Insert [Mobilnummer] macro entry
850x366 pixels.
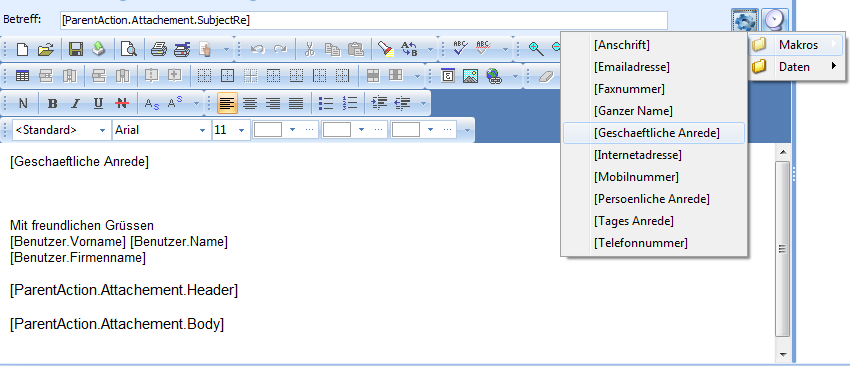654,177
